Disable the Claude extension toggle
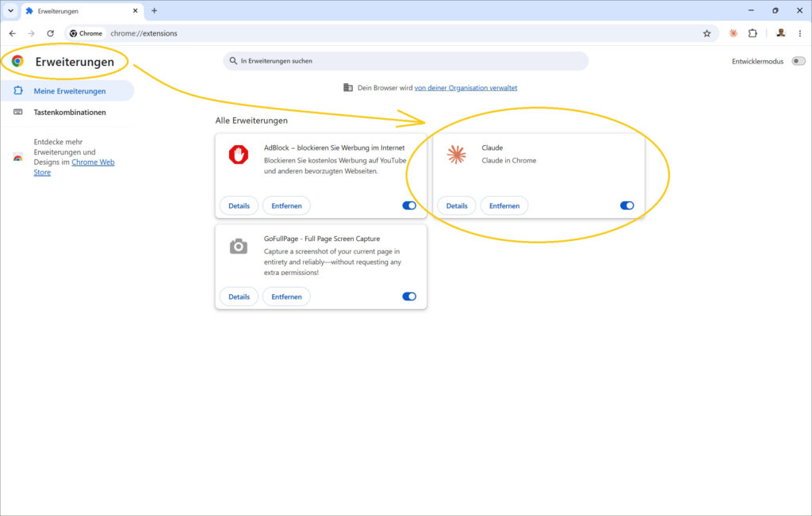The width and height of the screenshot is (812, 516). (x=626, y=205)
